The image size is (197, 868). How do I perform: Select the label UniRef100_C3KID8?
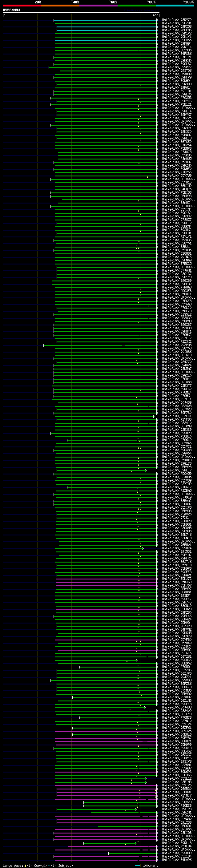coord(176,833)
